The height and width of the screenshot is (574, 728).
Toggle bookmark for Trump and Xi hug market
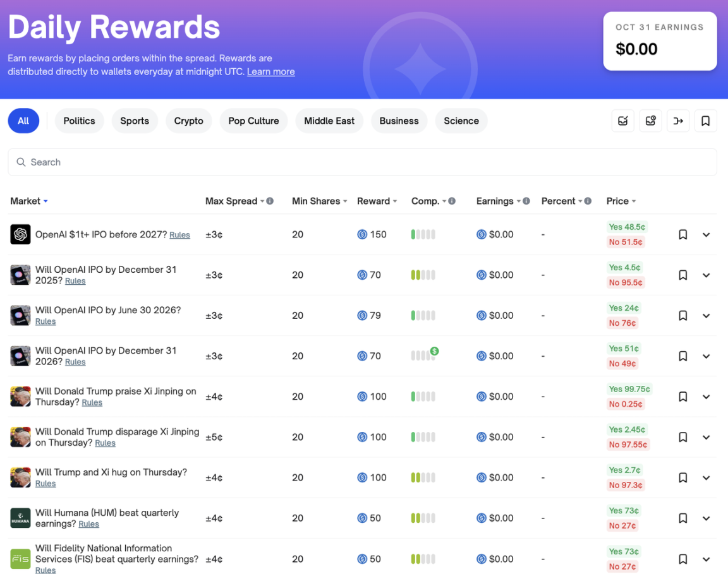(682, 478)
